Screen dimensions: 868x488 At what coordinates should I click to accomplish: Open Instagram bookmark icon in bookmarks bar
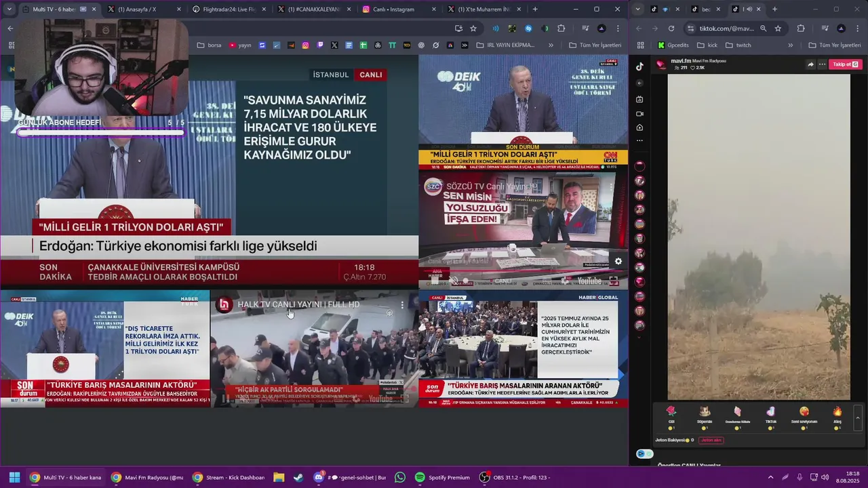306,45
